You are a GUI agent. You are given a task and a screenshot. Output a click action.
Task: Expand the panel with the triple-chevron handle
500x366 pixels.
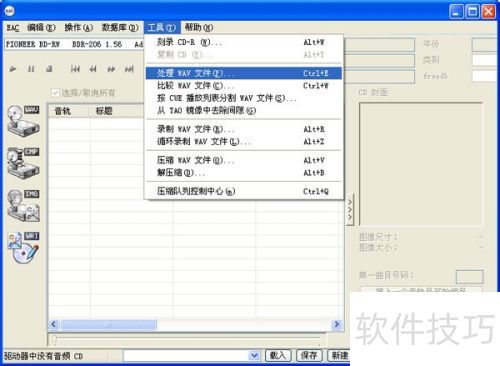350,210
